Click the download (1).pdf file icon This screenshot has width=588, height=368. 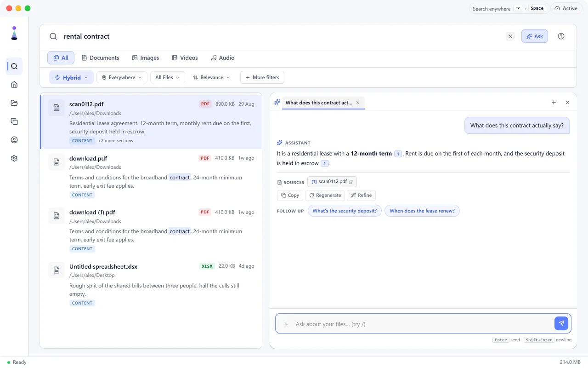coord(57,216)
